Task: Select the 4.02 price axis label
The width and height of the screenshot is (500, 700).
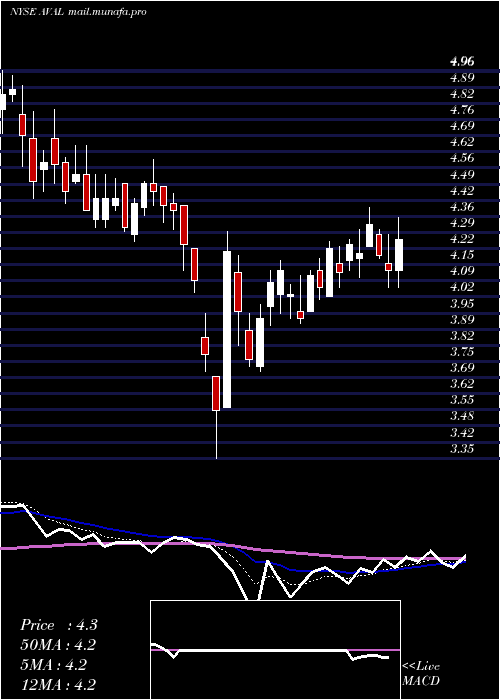Action: [462, 288]
